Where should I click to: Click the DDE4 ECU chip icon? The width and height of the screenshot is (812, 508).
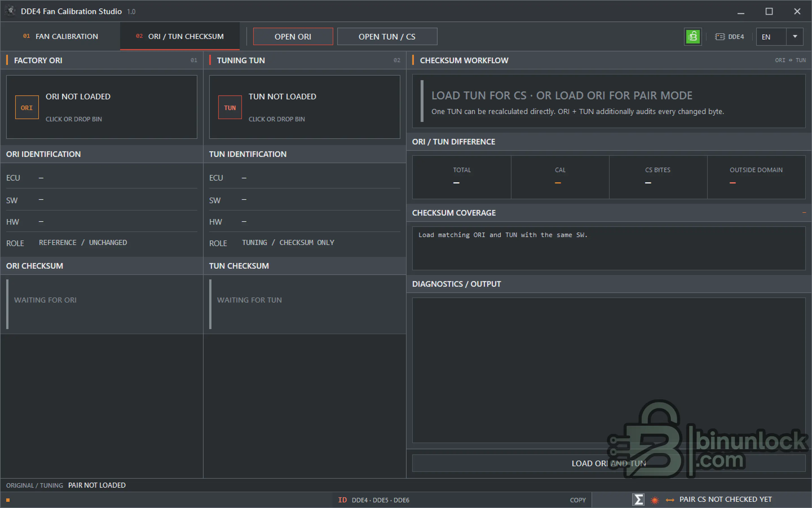720,37
